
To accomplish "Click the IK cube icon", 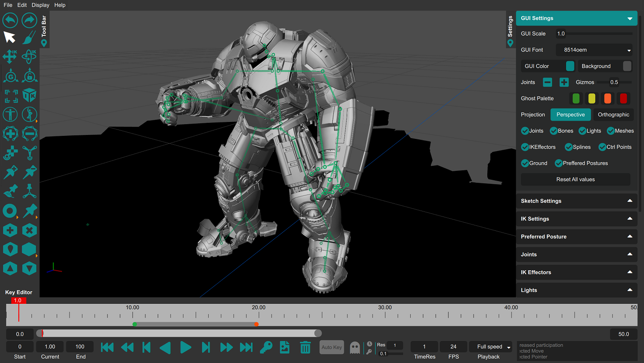I will (29, 95).
